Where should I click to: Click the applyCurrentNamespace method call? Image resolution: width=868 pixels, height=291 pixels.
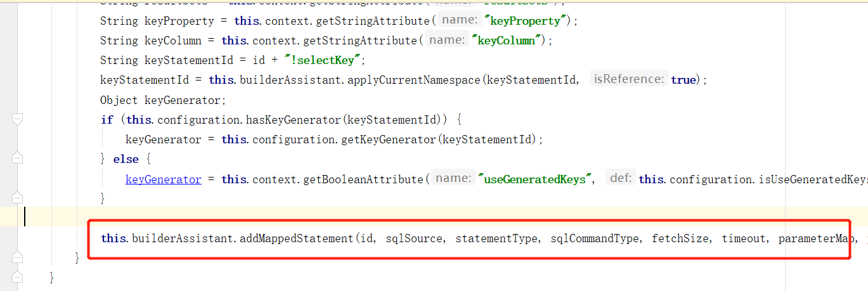point(413,80)
